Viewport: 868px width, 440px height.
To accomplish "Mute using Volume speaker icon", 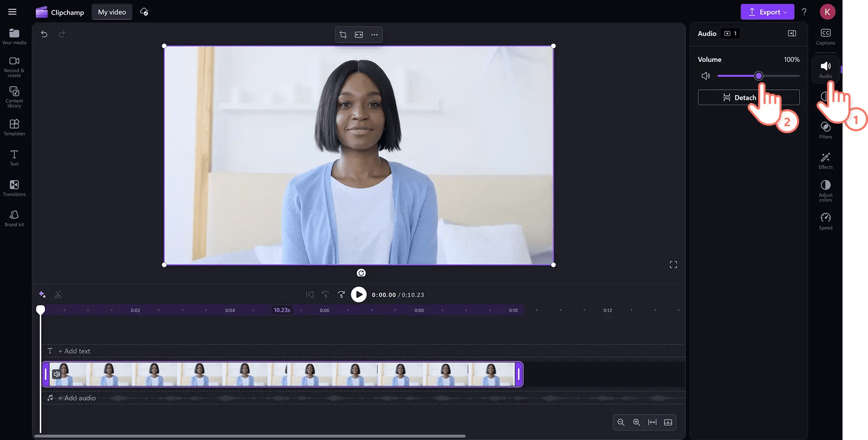I will (706, 76).
